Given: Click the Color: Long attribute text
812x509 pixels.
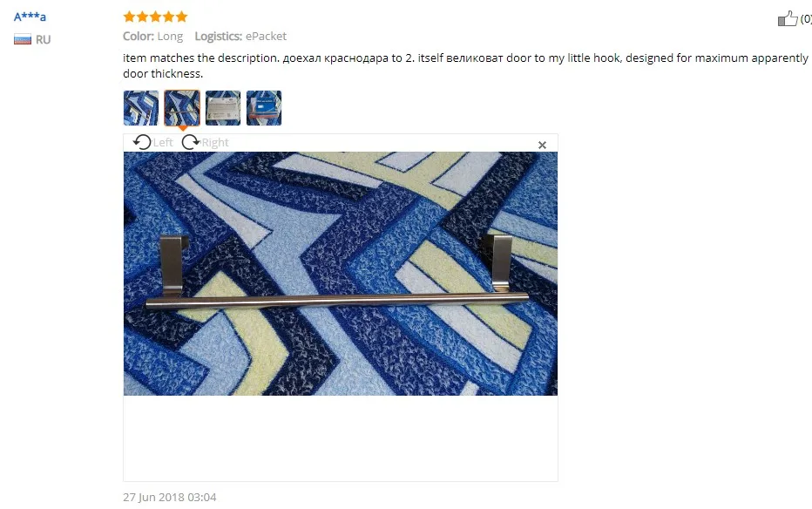Looking at the screenshot, I should click(152, 37).
